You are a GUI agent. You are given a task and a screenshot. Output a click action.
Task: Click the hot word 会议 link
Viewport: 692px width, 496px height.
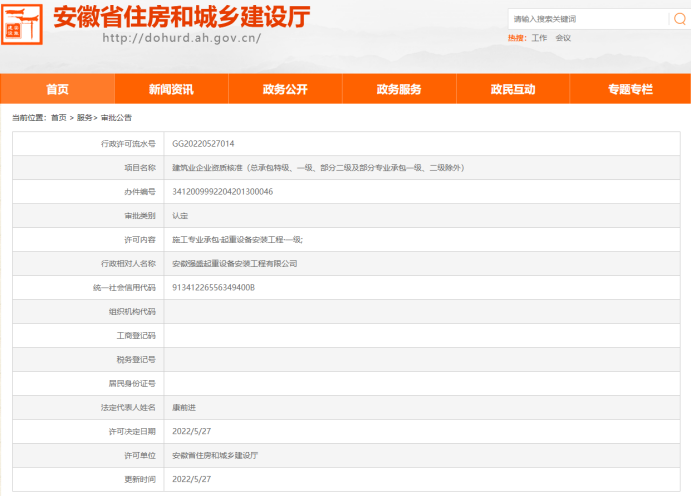(563, 38)
